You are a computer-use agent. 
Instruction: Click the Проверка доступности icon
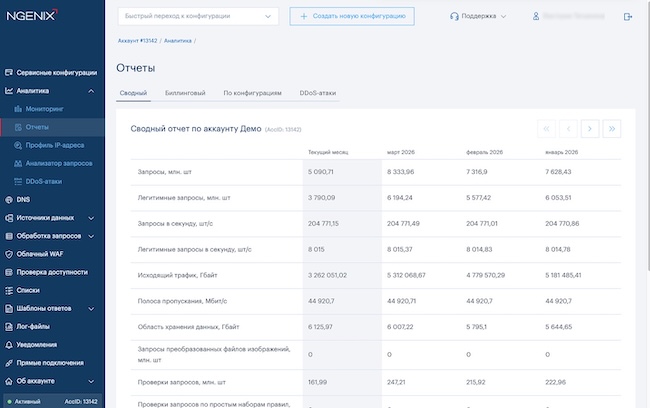point(9,272)
